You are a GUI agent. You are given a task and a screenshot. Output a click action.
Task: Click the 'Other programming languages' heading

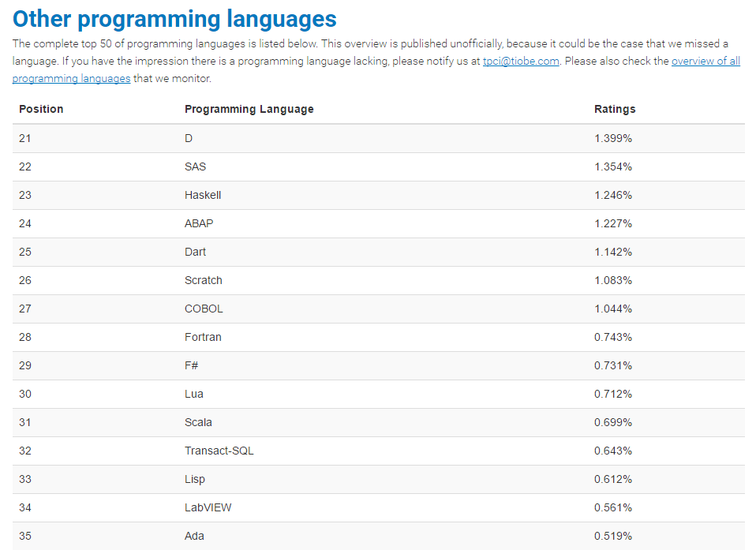(x=174, y=19)
